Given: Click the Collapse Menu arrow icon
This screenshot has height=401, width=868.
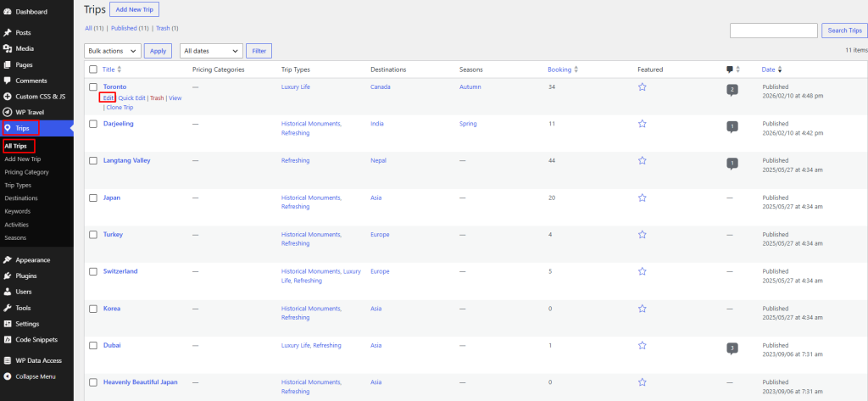Looking at the screenshot, I should (8, 376).
